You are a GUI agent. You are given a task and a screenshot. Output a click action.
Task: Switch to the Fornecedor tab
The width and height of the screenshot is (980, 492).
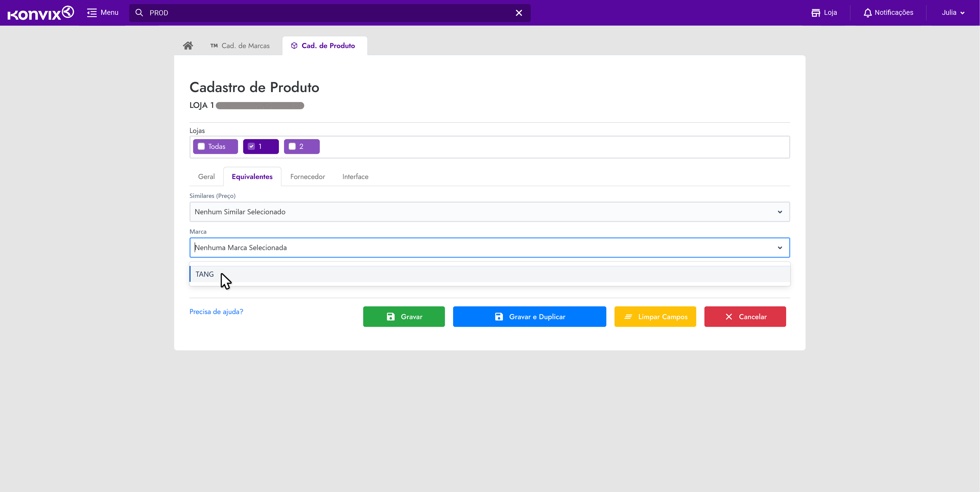[308, 177]
